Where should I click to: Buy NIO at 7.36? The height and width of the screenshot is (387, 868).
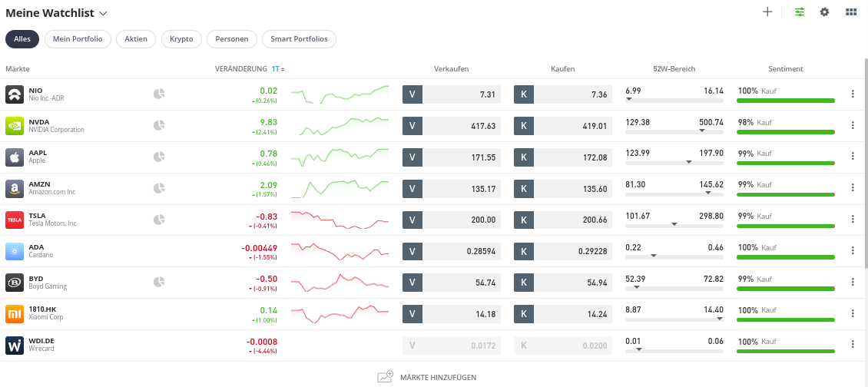coord(564,94)
